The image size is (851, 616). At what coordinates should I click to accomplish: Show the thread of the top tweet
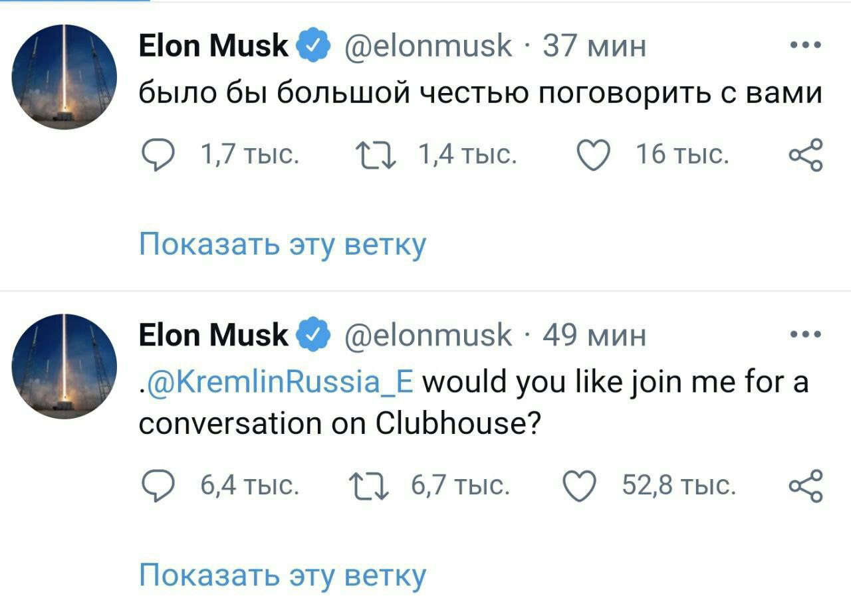(x=282, y=245)
